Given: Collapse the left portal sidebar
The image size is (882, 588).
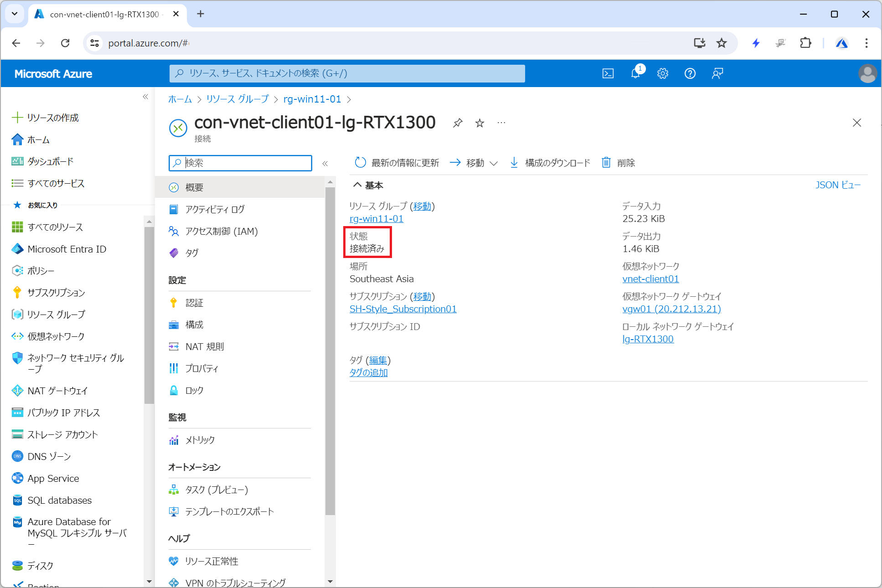Looking at the screenshot, I should (145, 97).
